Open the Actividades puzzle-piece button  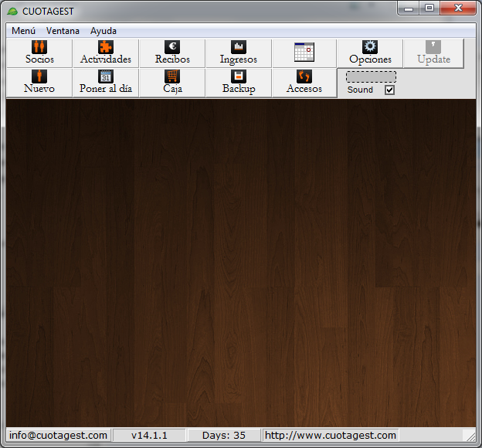coord(106,53)
